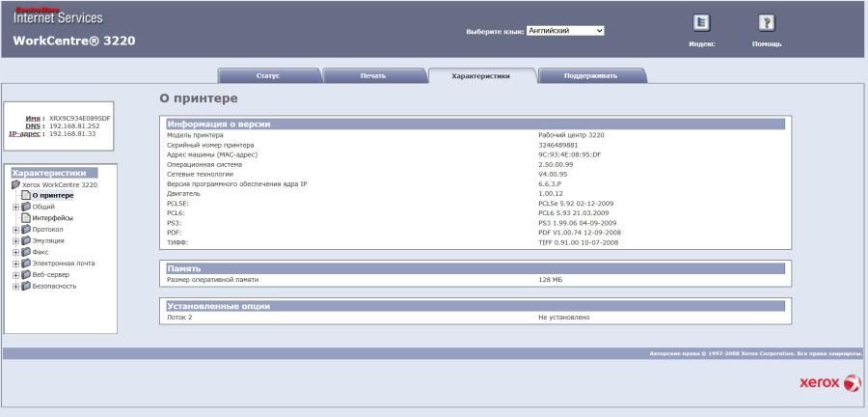Click the Рабочий центр 3220 model value

[571, 135]
